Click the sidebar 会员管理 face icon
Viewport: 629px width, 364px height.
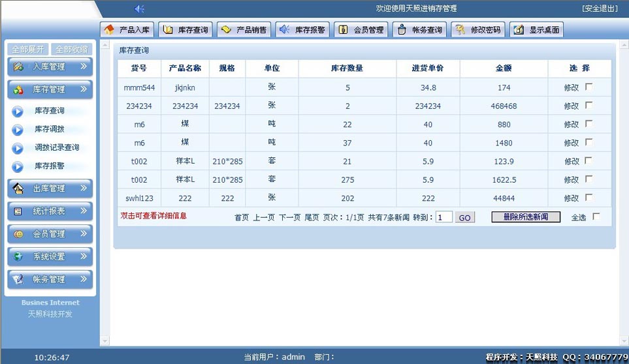pyautogui.click(x=18, y=234)
